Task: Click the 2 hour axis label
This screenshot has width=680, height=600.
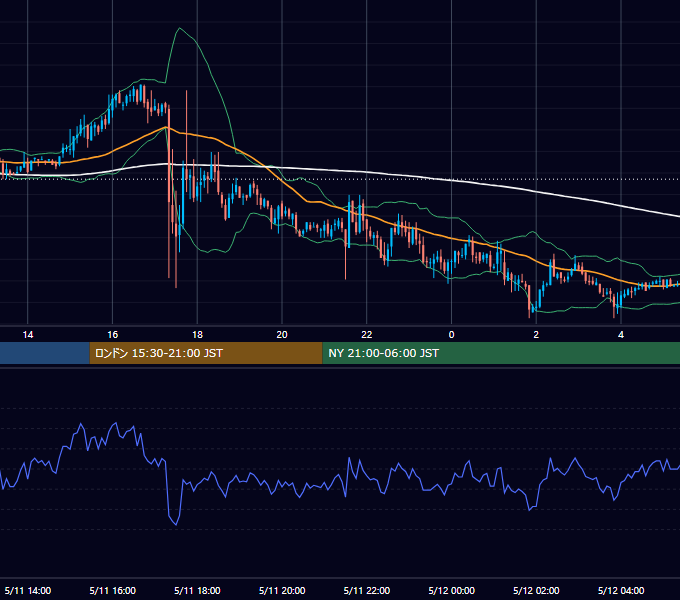Action: click(x=536, y=335)
